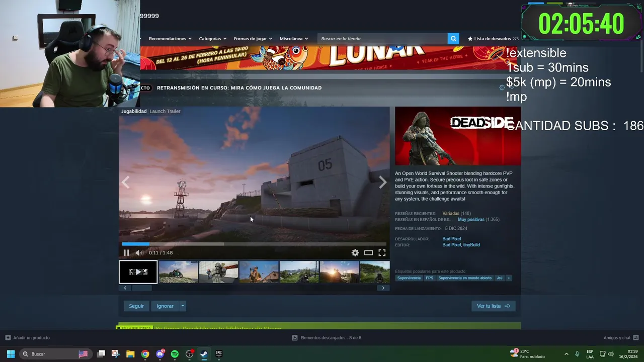Viewport: 644px width, 362px height.
Task: Open Epic Games launcher from taskbar
Action: pyautogui.click(x=219, y=354)
